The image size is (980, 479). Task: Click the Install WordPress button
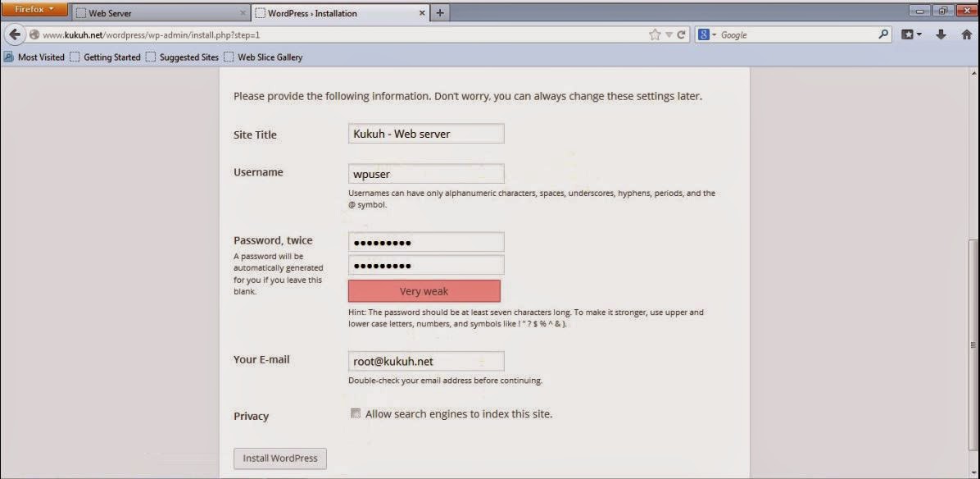coord(280,458)
